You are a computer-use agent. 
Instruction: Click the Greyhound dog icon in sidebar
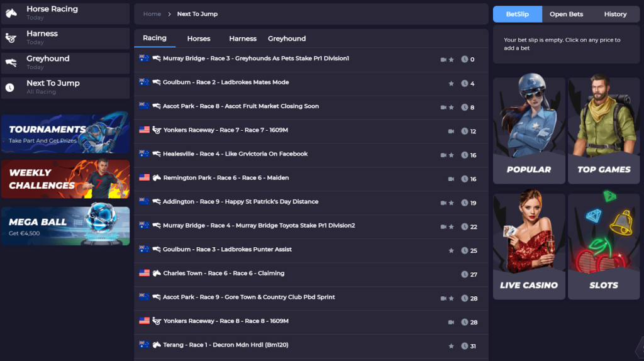coord(11,62)
